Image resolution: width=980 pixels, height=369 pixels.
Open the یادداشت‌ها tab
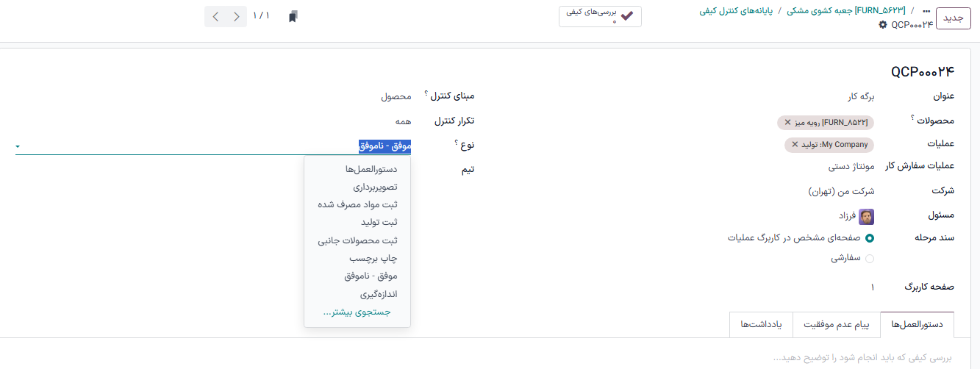pyautogui.click(x=761, y=324)
